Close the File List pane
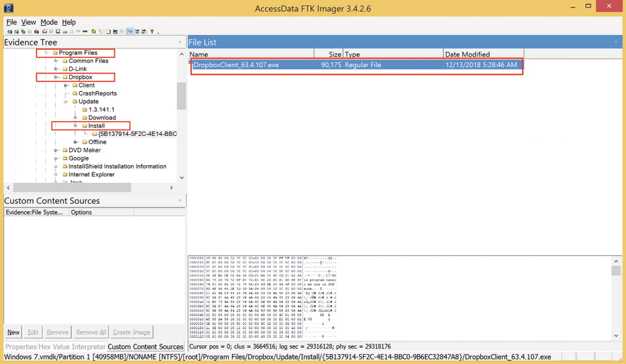626x364 pixels. 616,42
